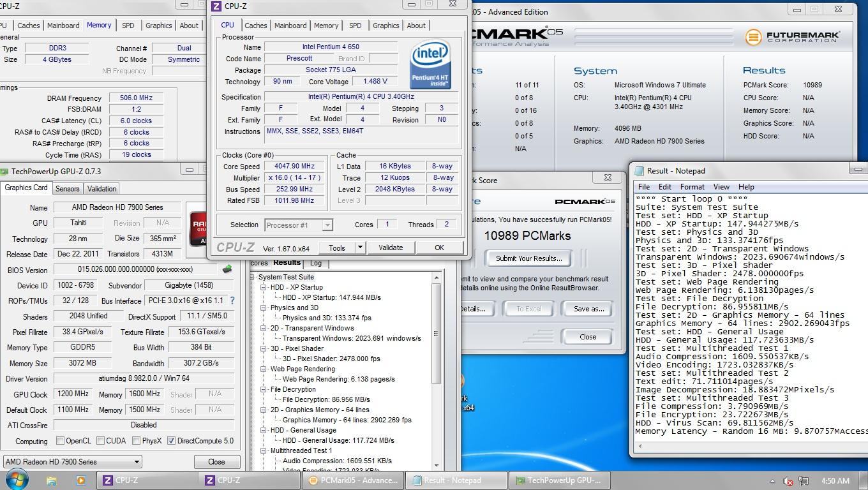Select 'HDD - General Usage: 117.724 MB/s' row

(x=338, y=440)
